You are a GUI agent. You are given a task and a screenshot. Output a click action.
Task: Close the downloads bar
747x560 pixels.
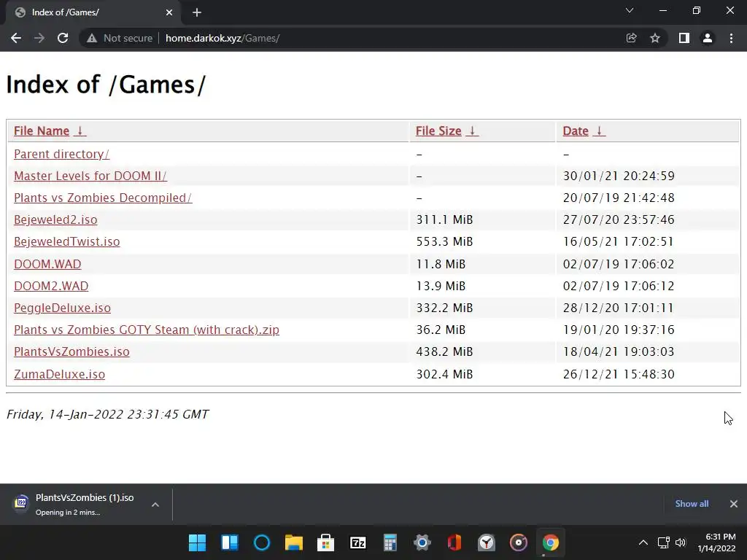[734, 504]
